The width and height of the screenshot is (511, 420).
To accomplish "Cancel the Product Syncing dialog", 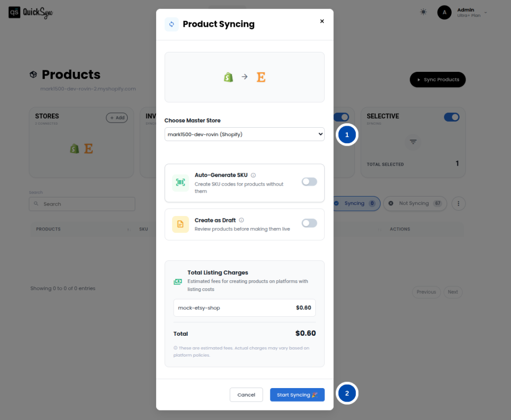I will click(x=246, y=394).
